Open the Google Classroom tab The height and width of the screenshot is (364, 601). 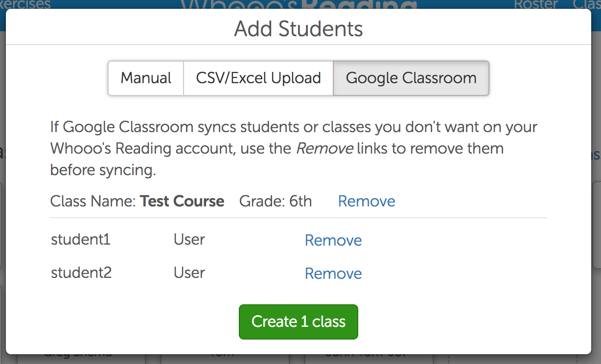[411, 78]
